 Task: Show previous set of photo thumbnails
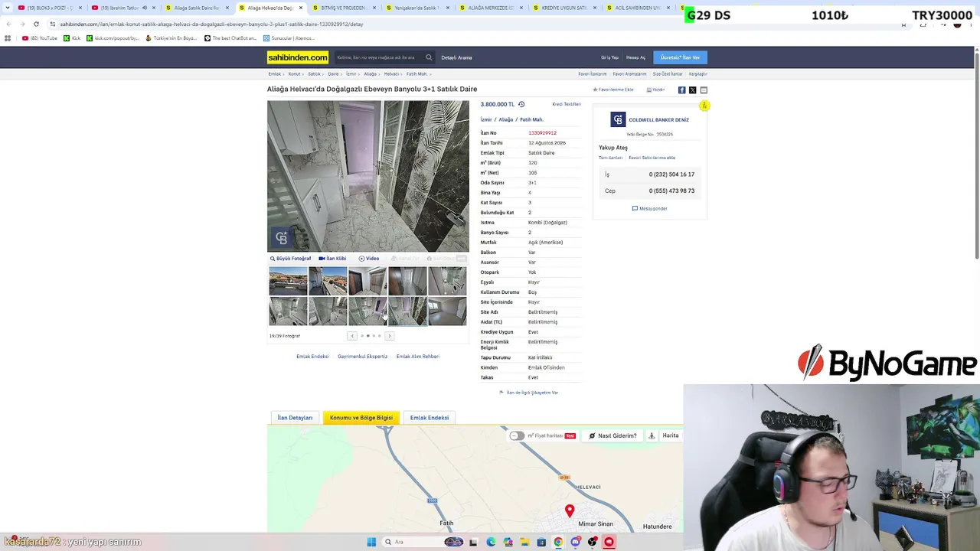pos(352,336)
